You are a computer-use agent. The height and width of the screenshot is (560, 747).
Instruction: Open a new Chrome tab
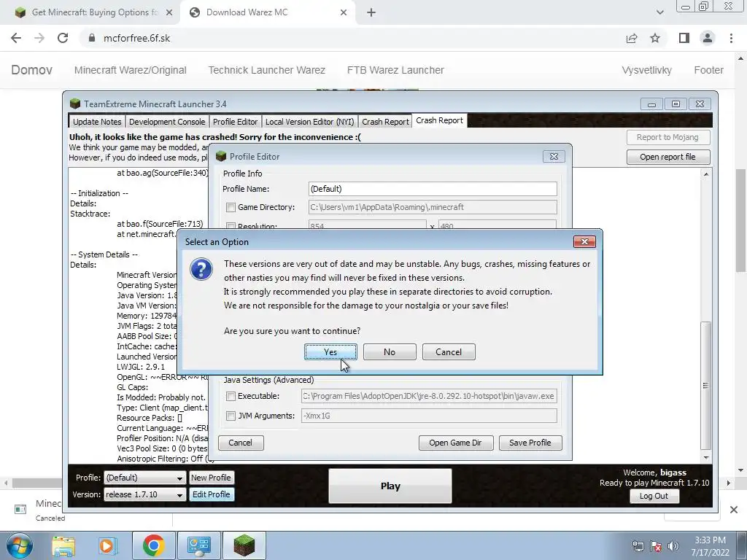click(371, 13)
